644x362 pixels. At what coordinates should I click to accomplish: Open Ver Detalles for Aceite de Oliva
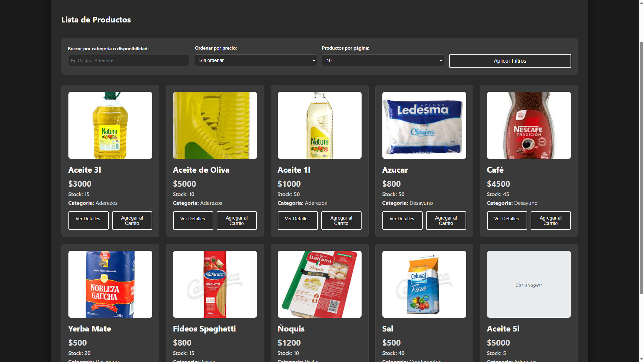[x=193, y=220]
